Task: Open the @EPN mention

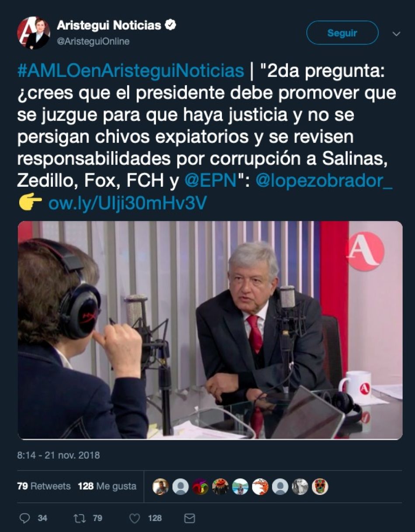Action: 210,182
